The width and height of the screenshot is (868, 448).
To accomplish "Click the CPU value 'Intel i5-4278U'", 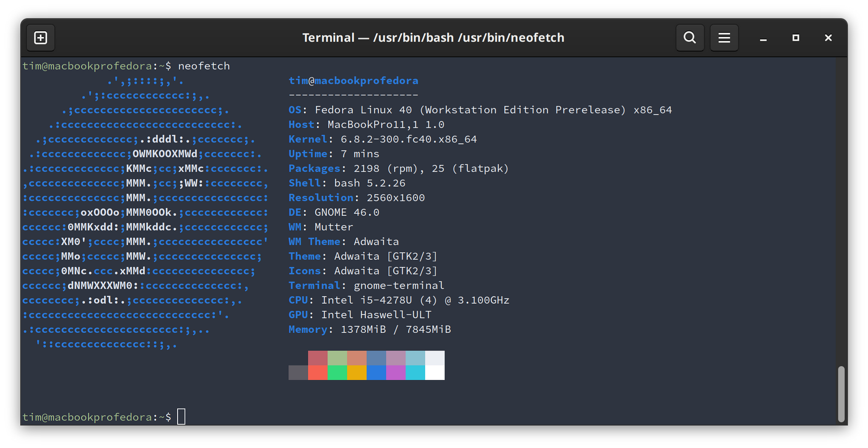I will tap(367, 300).
